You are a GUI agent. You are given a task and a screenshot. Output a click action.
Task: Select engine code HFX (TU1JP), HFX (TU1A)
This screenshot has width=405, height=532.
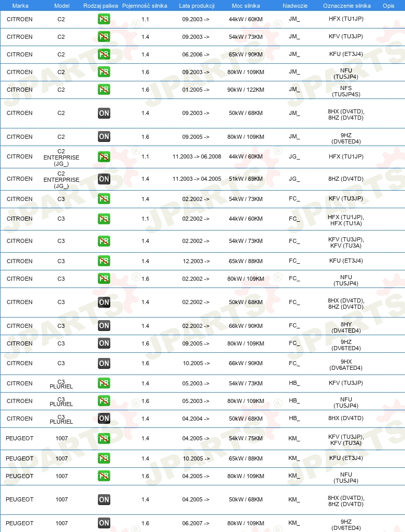click(x=346, y=220)
